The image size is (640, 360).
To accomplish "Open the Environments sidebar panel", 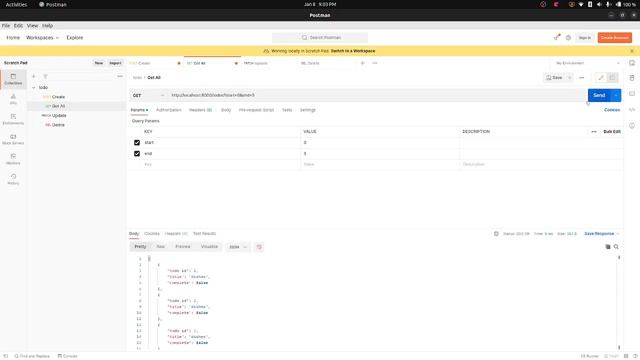I will (x=13, y=119).
